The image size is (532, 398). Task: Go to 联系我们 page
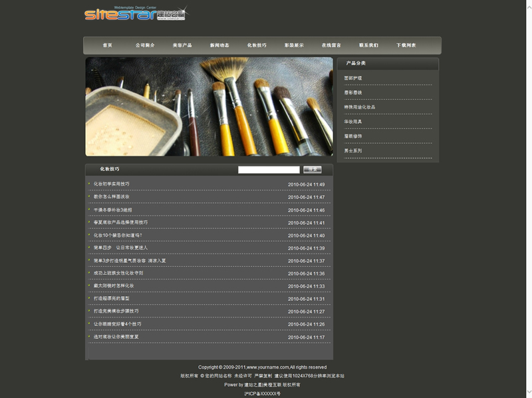pos(368,45)
